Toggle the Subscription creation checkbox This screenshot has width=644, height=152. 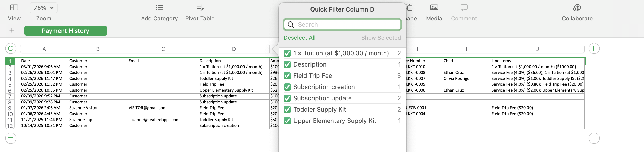(287, 87)
